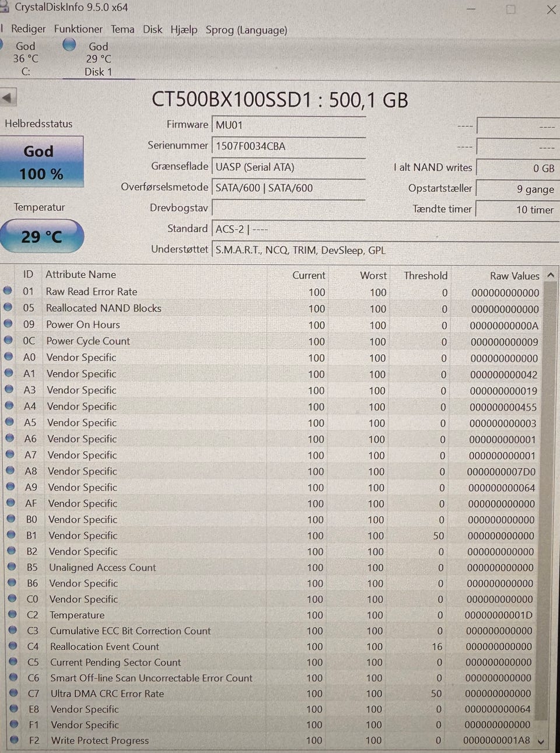Click status dot for Write Protect Progress
The image size is (560, 753).
point(14,739)
